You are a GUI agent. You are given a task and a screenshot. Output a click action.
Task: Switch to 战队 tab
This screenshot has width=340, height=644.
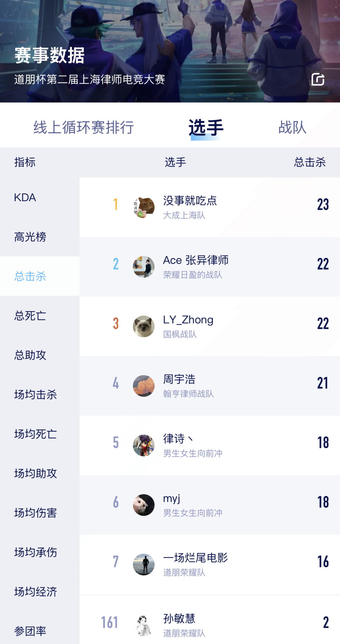coord(292,128)
